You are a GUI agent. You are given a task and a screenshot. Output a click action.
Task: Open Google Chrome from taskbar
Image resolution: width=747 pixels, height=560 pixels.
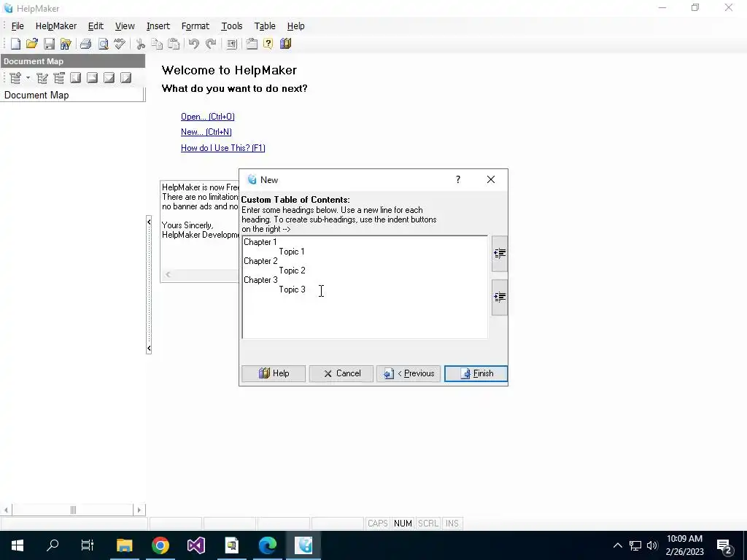coord(160,545)
